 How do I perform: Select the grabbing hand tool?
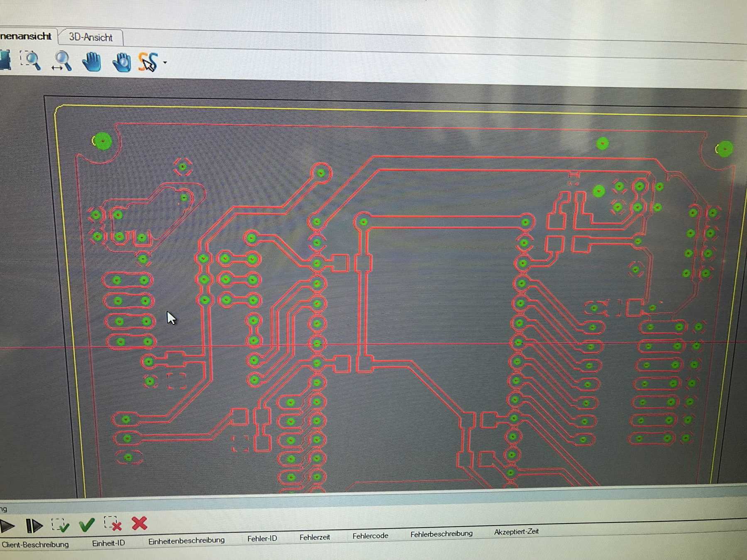[122, 63]
